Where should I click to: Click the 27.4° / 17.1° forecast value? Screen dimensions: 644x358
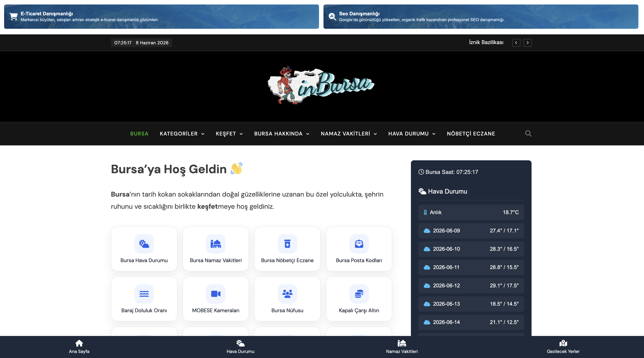[504, 231]
